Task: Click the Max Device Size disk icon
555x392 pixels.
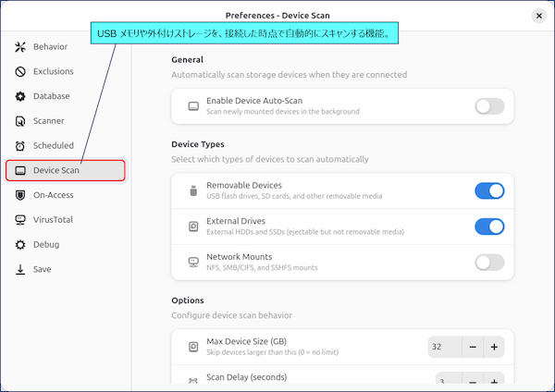Action: (x=193, y=347)
